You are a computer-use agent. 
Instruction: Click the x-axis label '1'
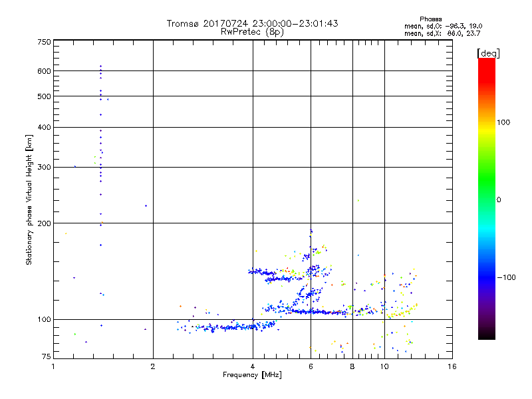[x=53, y=366]
